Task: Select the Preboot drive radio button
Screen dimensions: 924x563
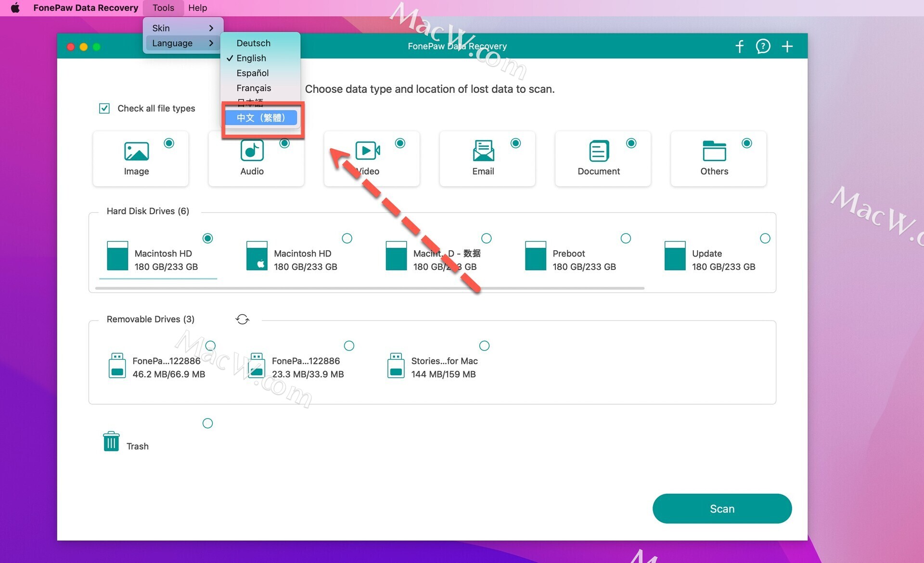Action: point(626,238)
